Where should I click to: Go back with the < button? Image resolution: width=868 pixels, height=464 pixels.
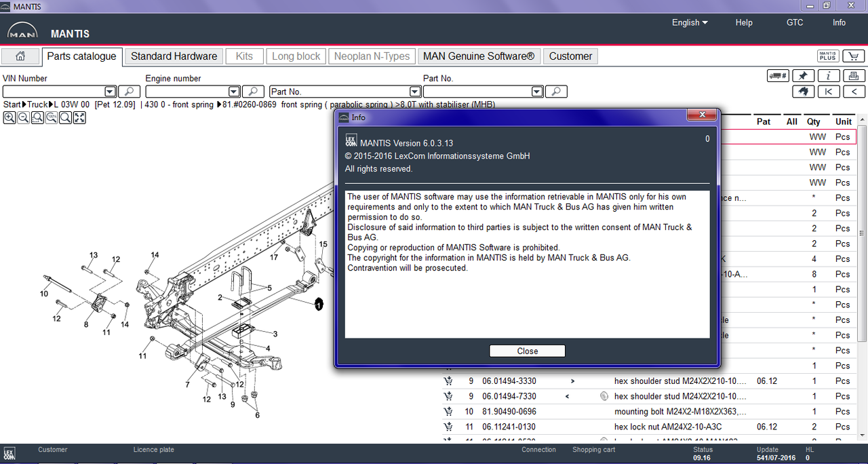(x=854, y=92)
